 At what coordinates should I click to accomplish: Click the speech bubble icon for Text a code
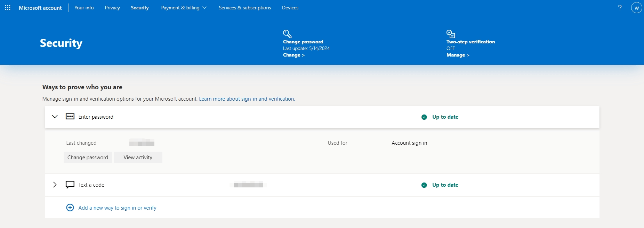point(70,185)
